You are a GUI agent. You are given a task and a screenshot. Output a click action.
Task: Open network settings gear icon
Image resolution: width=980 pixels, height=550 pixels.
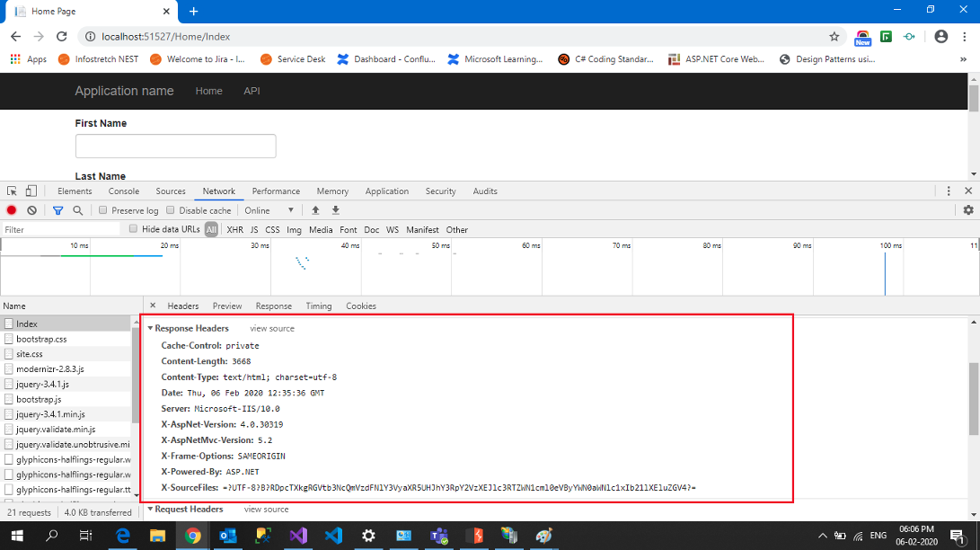click(967, 210)
